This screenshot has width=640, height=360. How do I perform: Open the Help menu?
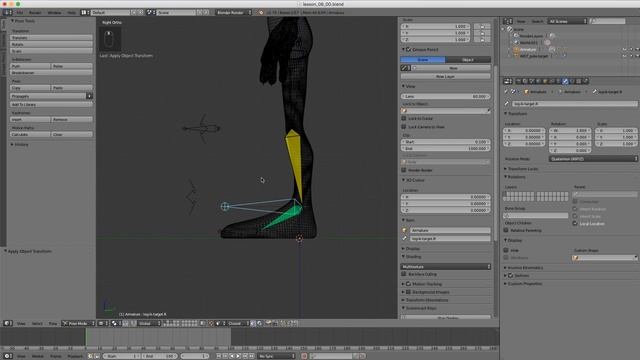pos(71,13)
